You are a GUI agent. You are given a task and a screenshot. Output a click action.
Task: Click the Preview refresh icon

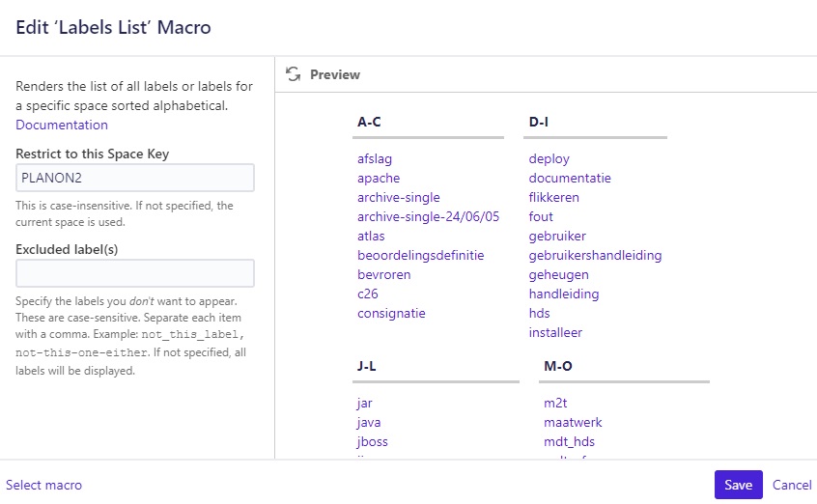pyautogui.click(x=294, y=74)
